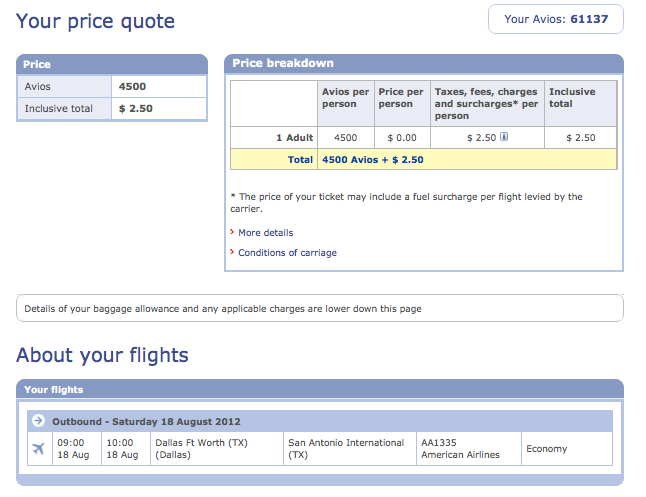The width and height of the screenshot is (646, 497).
Task: Select the Price breakdown panel header
Action: 423,63
